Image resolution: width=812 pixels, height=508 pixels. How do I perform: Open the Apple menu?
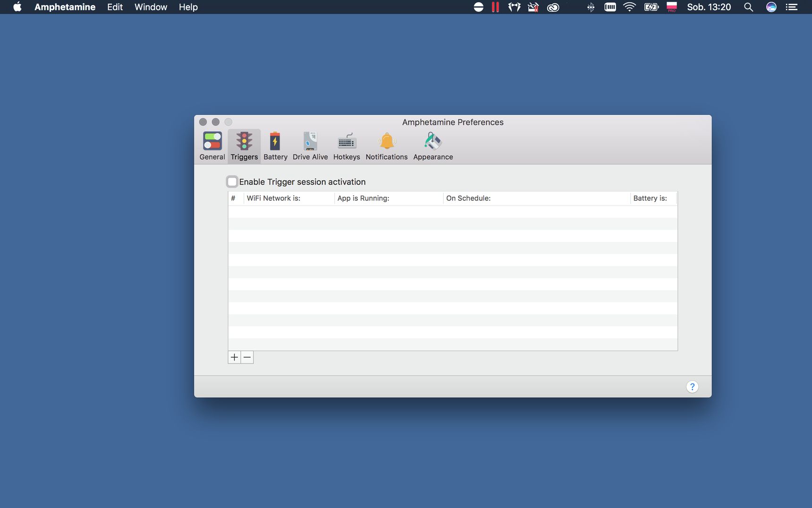point(17,7)
